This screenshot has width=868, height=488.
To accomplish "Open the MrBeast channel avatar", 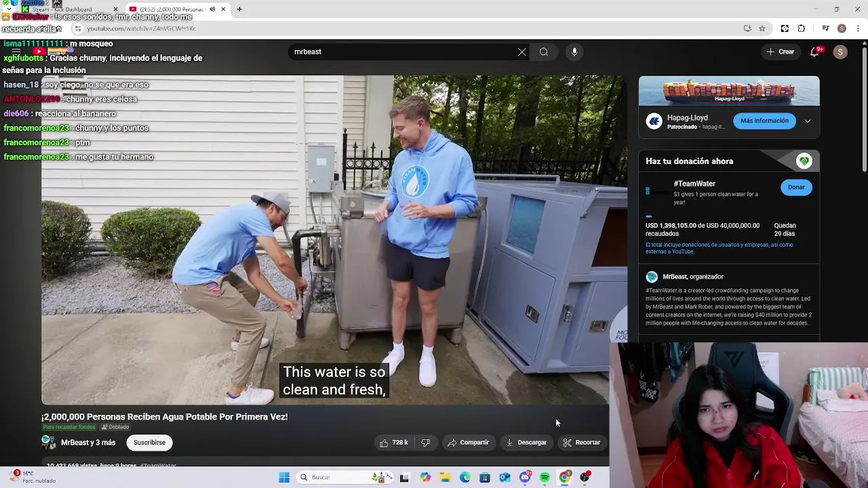I will (x=48, y=443).
